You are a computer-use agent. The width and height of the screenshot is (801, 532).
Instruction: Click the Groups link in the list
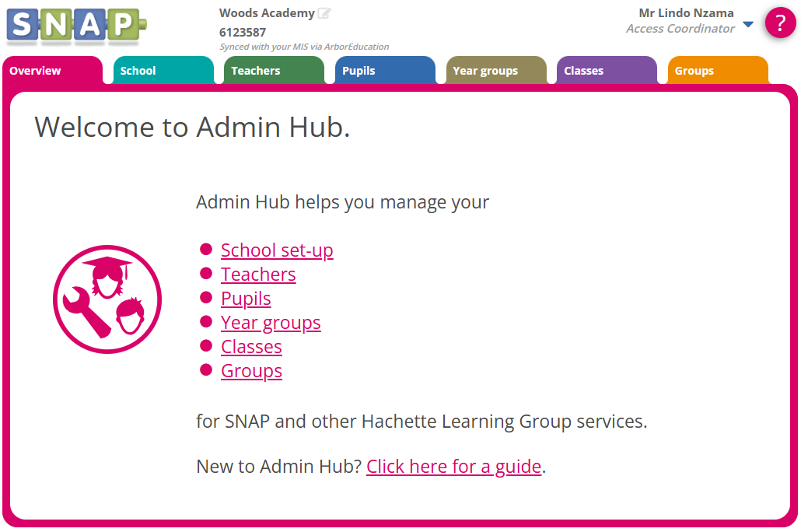tap(251, 371)
